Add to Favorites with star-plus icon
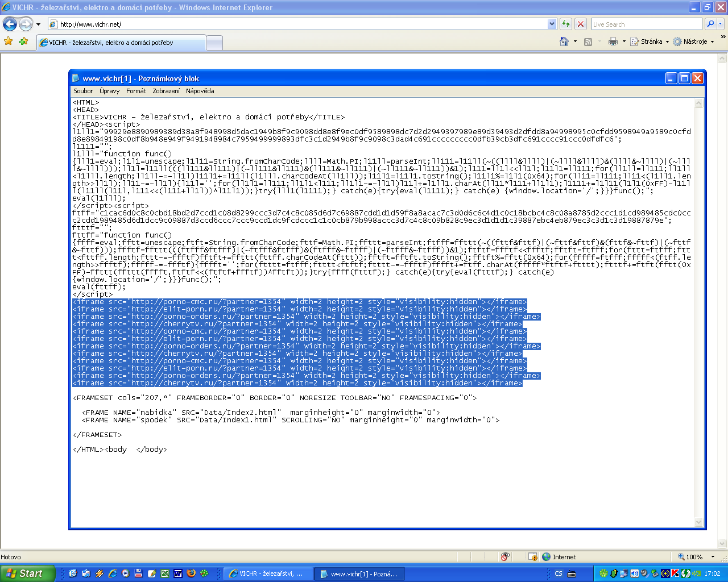 [23, 41]
